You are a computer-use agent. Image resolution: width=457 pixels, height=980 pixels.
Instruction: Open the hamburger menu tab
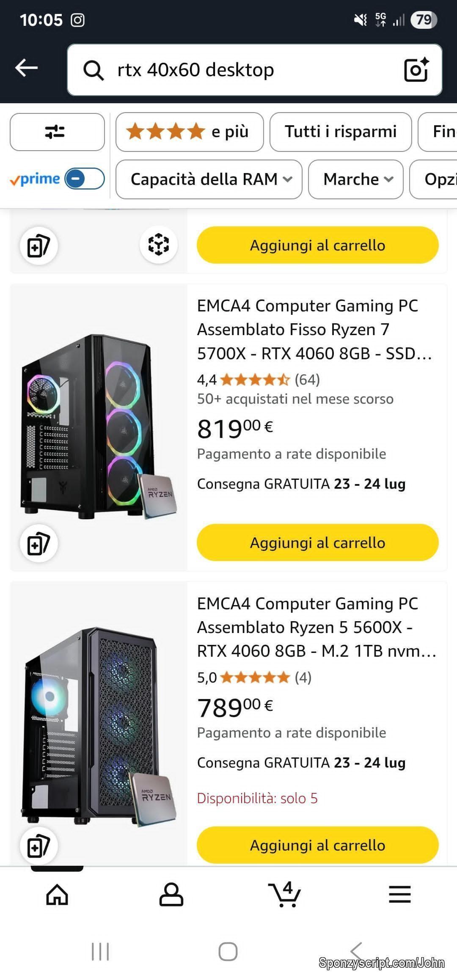(x=399, y=895)
